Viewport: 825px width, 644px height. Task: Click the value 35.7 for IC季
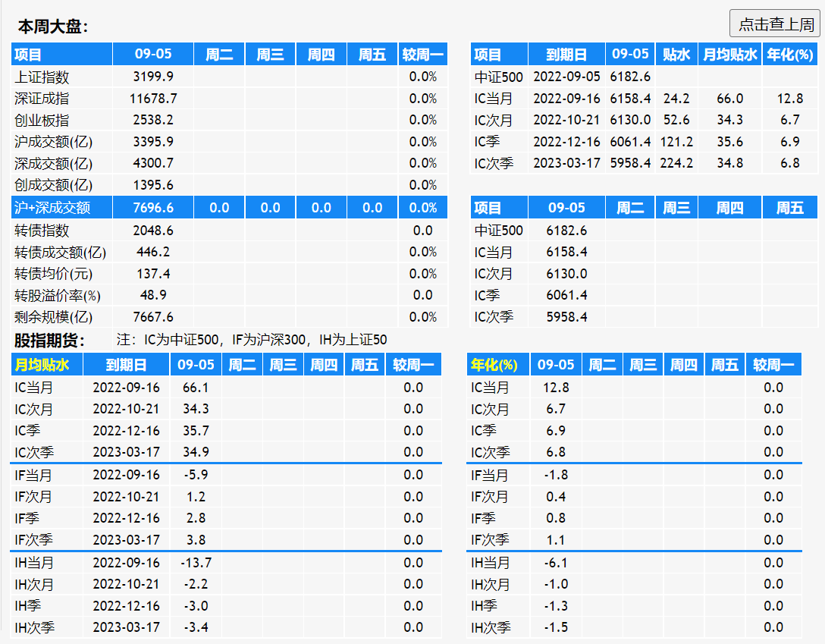pyautogui.click(x=196, y=431)
